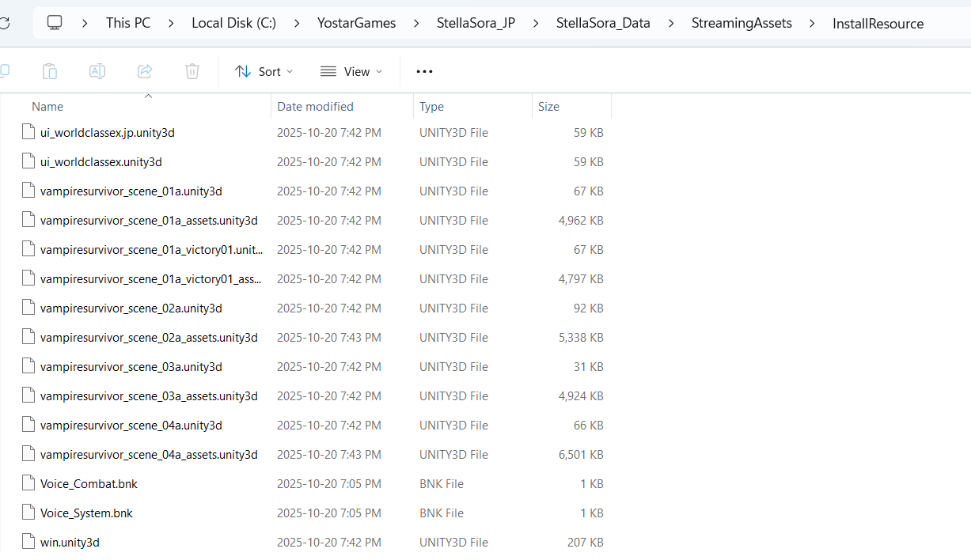Screen dimensions: 971x560
Task: Click the computer monitor icon in breadcrumb
Action: pyautogui.click(x=55, y=23)
